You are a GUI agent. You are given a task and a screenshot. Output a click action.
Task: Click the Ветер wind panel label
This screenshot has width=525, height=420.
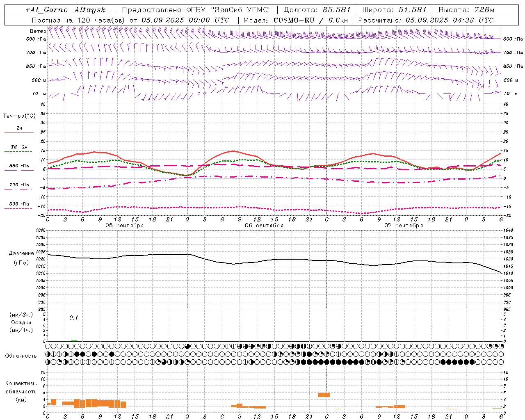[x=38, y=31]
